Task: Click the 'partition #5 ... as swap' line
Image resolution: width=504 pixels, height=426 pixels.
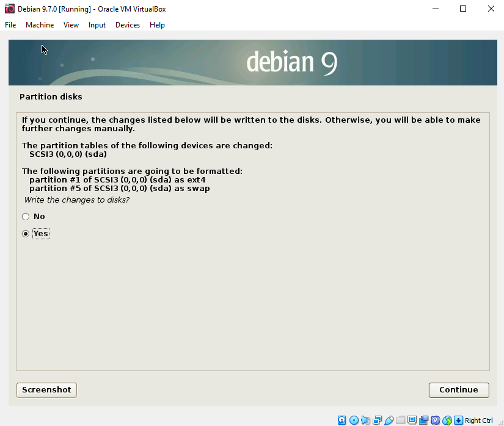Action: click(x=120, y=189)
